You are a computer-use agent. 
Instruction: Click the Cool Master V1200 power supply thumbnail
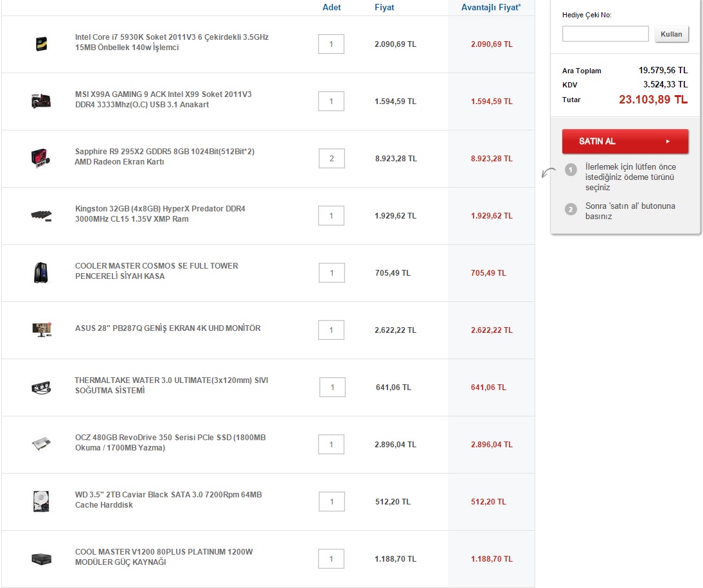coord(41,559)
